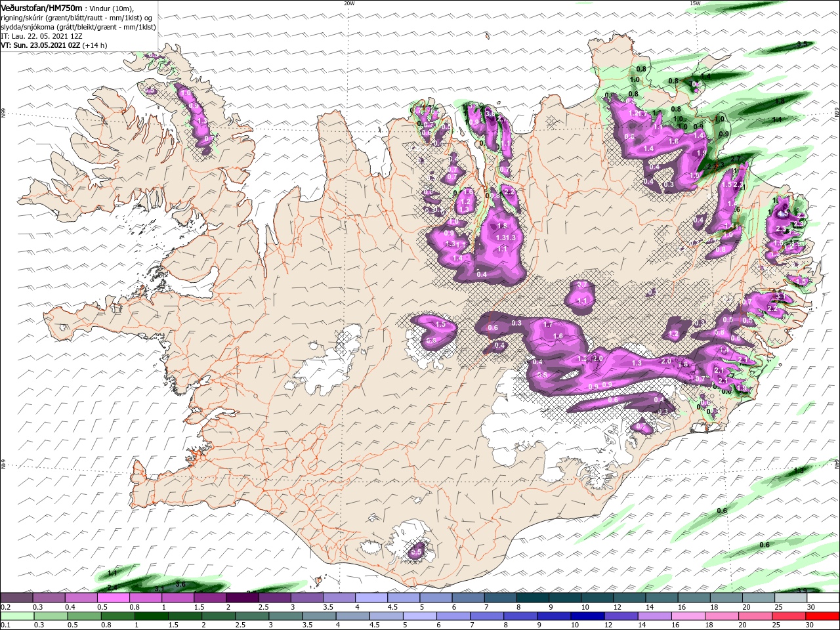Pick top-row darkest purple swatch at 2
This screenshot has width=840, height=630.
point(242,598)
